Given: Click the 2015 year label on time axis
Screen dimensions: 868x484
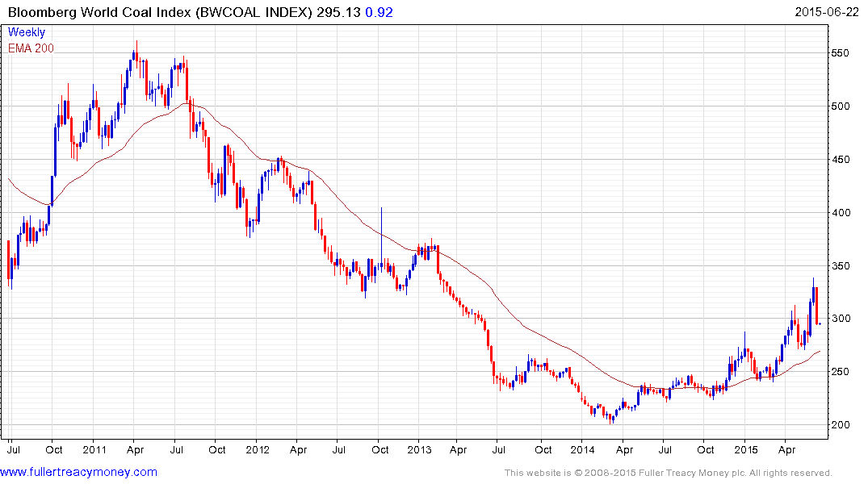Looking at the screenshot, I should (x=745, y=449).
